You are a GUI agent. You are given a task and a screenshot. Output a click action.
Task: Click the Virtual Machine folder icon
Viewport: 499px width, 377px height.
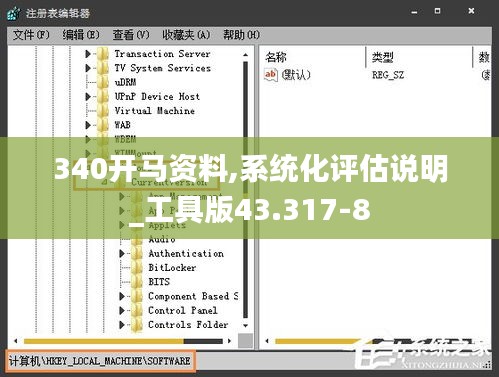[x=103, y=111]
